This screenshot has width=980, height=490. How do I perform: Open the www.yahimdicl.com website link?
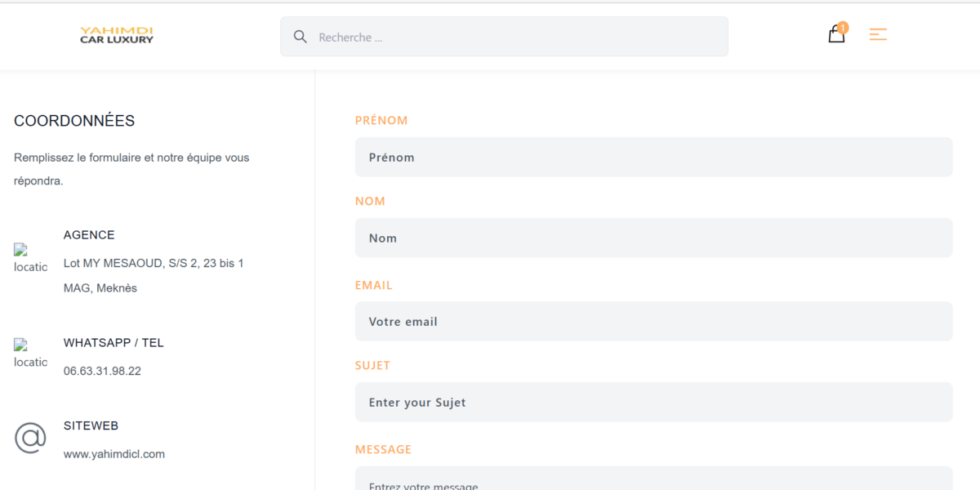114,453
